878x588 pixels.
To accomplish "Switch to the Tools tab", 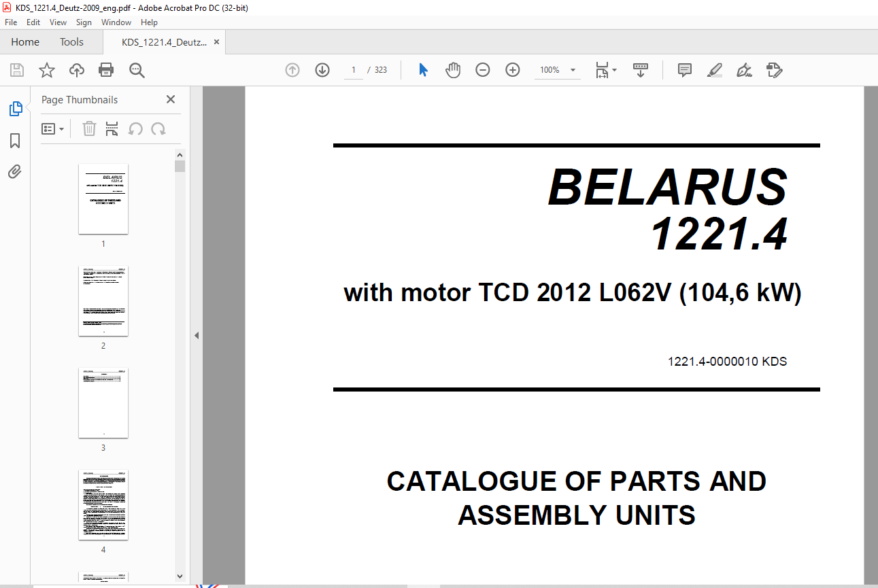I will 71,42.
